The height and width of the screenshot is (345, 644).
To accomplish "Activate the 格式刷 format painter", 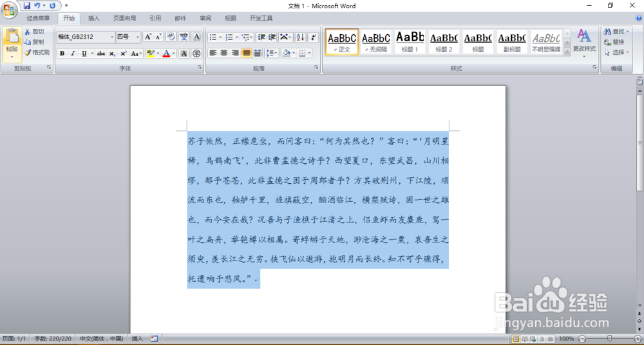I will pos(37,53).
